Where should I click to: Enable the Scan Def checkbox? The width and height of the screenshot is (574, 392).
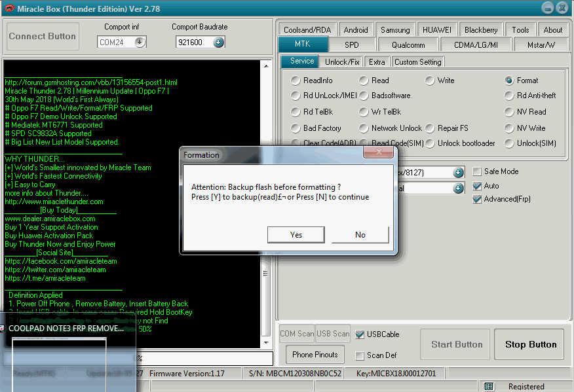point(360,355)
